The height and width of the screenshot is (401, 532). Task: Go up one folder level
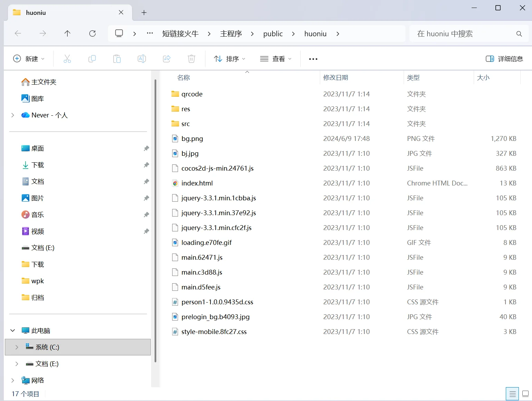pos(67,34)
